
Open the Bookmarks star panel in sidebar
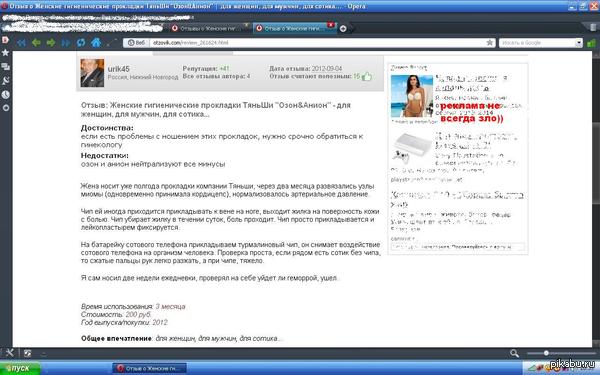point(5,53)
